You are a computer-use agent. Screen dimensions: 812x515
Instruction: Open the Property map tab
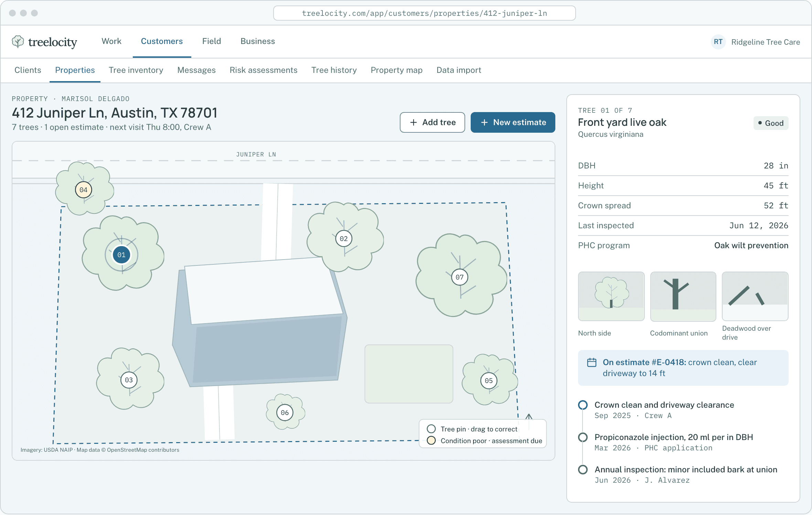397,70
